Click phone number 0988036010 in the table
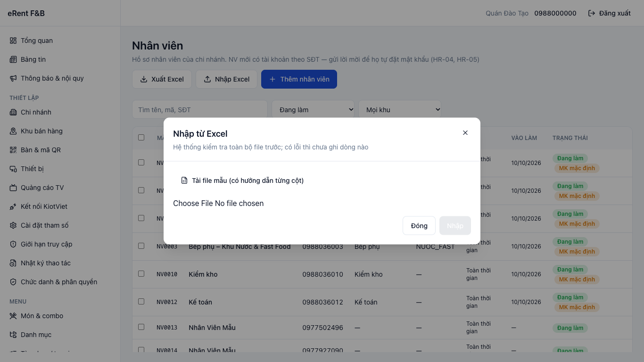The width and height of the screenshot is (644, 362). [323, 274]
